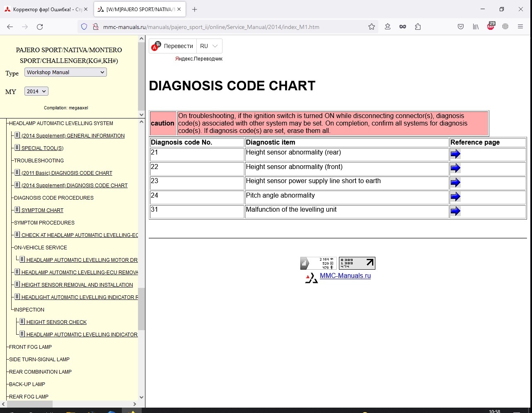This screenshot has width=532, height=413.
Task: Click Yandex translate 'Перевести' button
Action: point(173,46)
